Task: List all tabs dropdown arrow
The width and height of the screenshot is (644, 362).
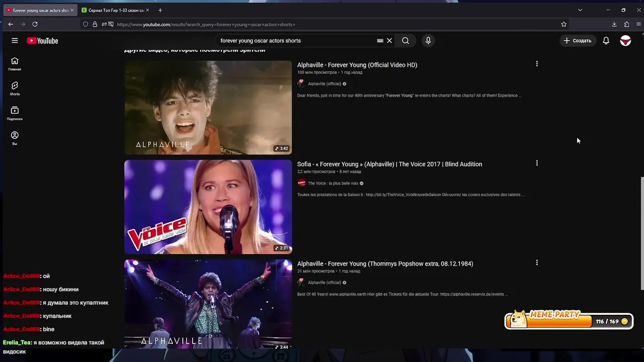Action: 580,10
